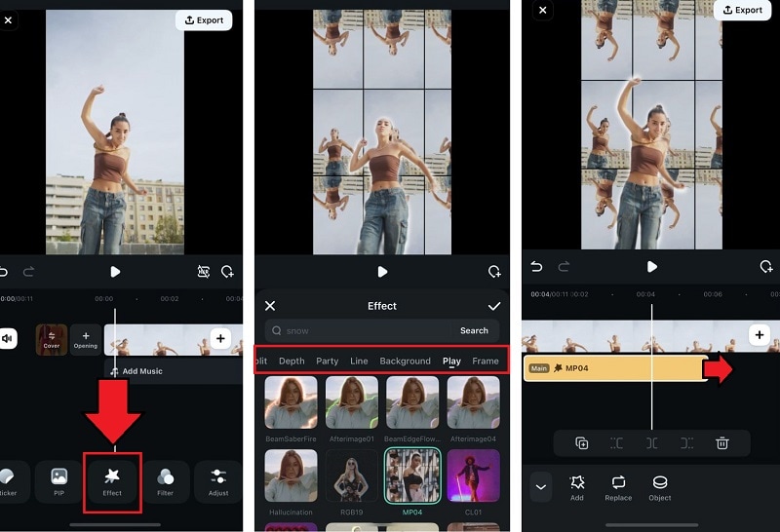
Task: Switch to the Background category
Action: 405,361
